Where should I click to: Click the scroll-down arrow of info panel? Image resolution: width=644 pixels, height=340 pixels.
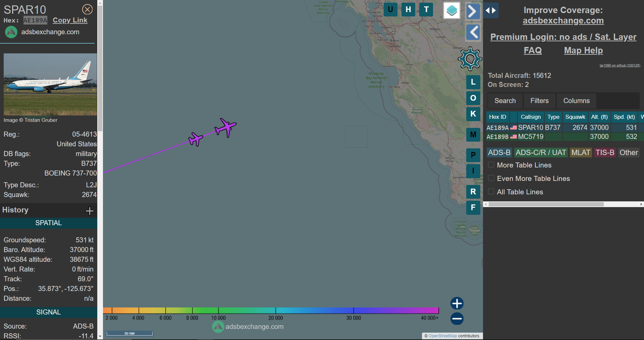coord(100,336)
